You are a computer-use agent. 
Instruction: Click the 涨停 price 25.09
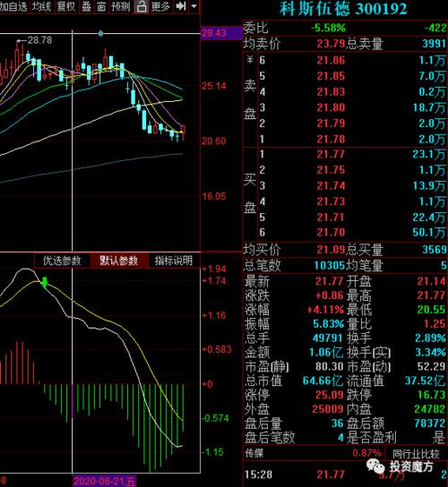tap(329, 395)
